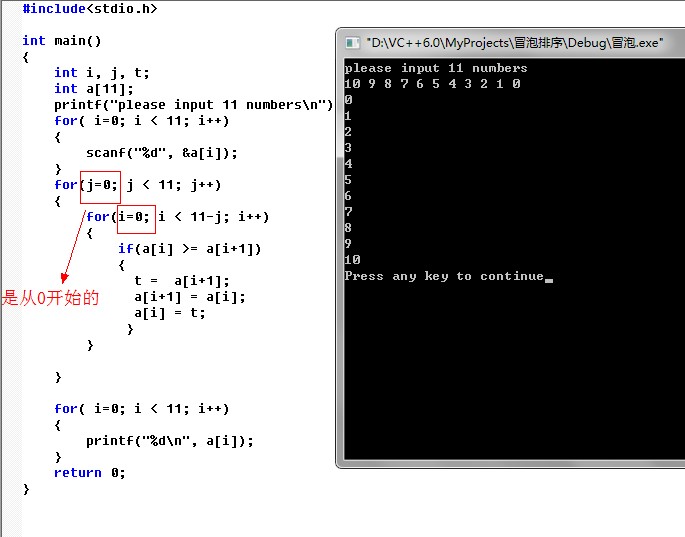685x537 pixels.
Task: Click the 'return 0;' line
Action: [x=90, y=472]
